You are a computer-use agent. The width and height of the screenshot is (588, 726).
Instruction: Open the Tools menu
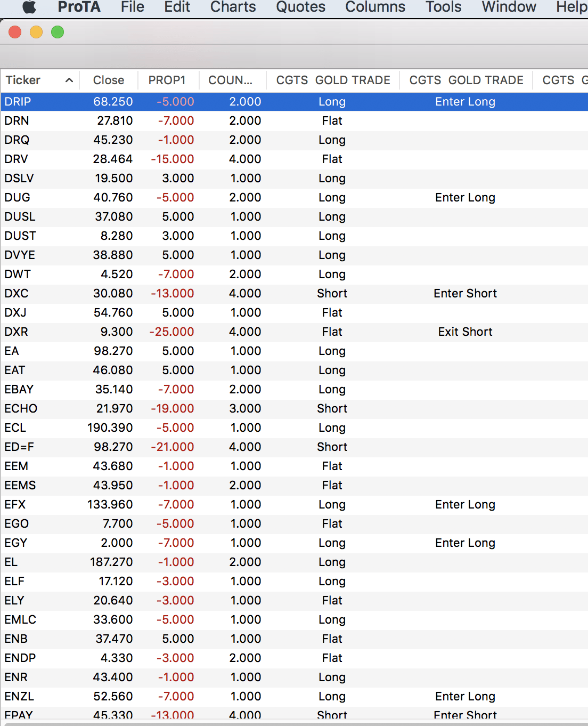(444, 7)
